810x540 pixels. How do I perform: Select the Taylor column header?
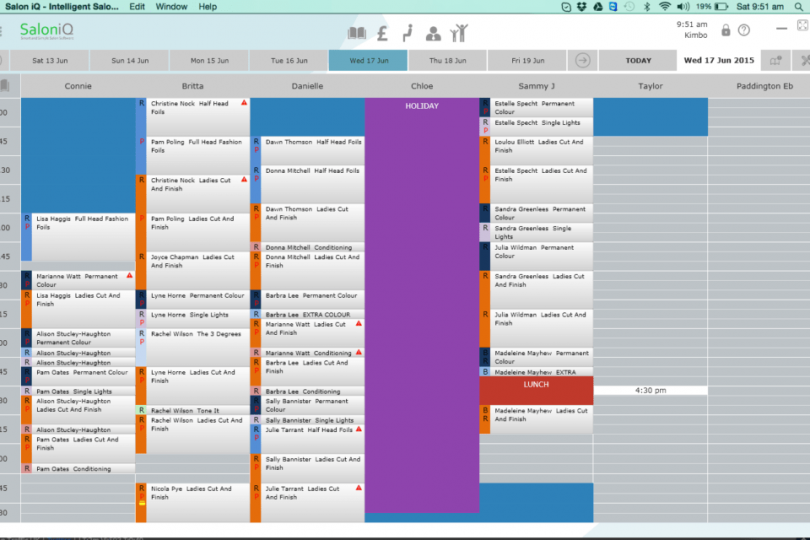[650, 86]
